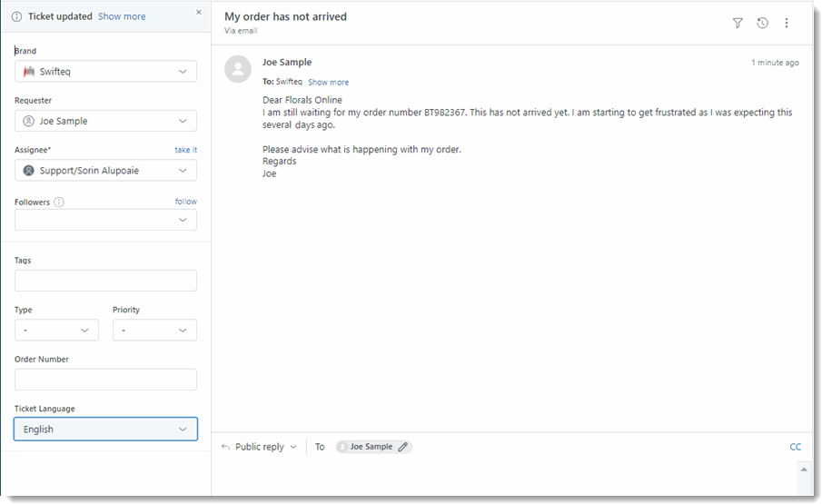822x504 pixels.
Task: Edit recipient pencil icon next to Joe Sample
Action: (402, 447)
